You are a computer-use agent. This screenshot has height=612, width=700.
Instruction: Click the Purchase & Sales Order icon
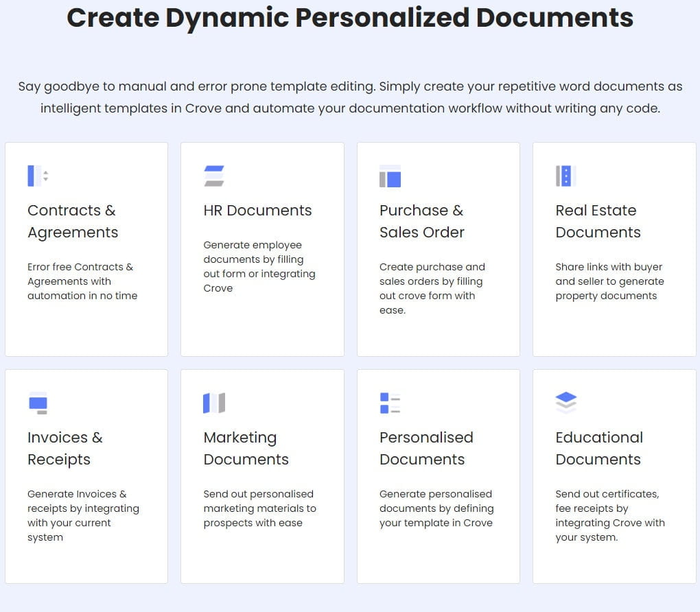[390, 176]
